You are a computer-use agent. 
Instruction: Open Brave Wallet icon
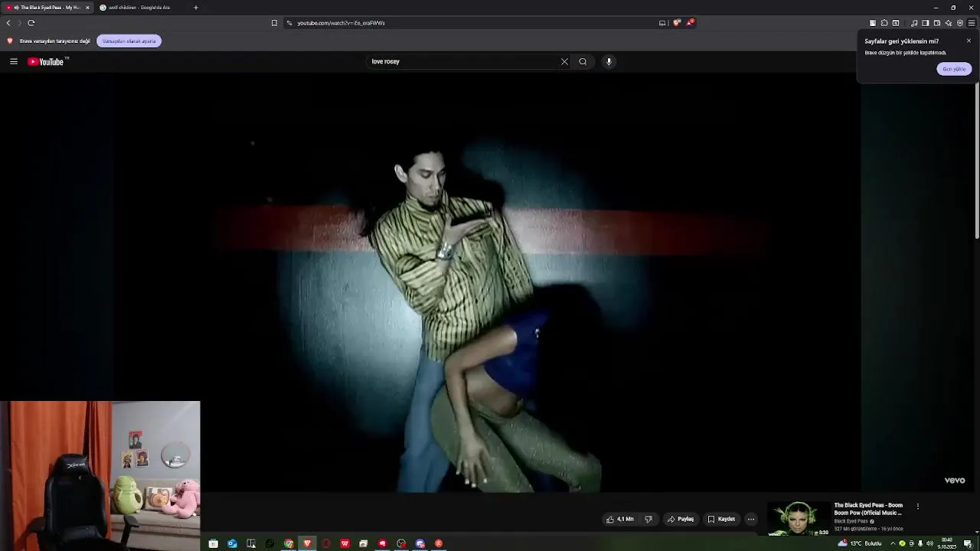pos(937,23)
